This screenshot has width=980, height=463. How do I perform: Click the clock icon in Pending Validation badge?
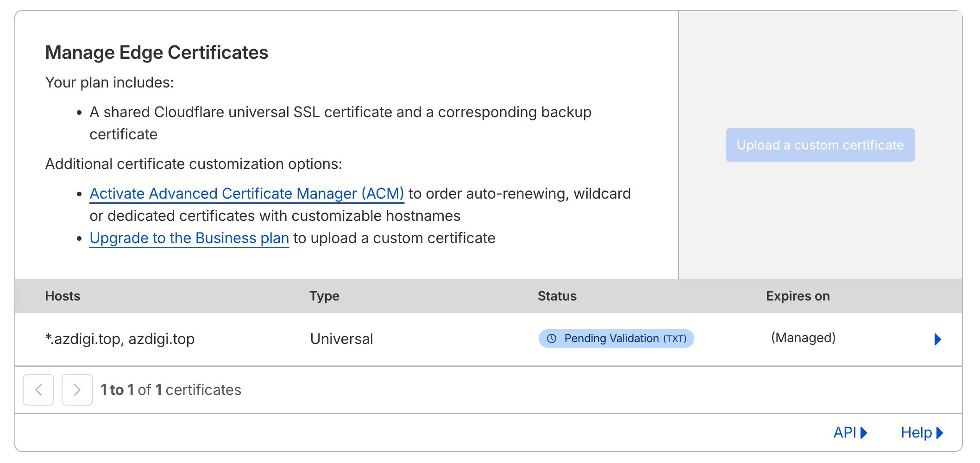[551, 338]
